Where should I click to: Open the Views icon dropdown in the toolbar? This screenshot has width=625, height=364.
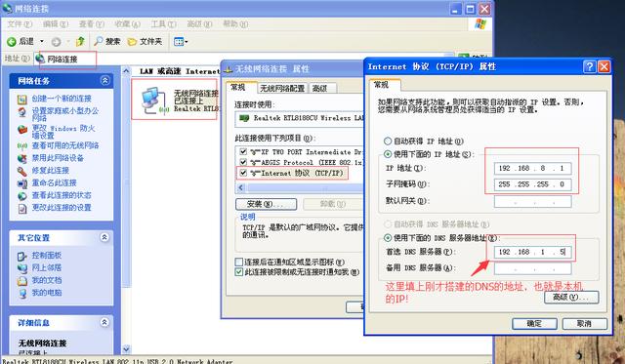point(181,41)
